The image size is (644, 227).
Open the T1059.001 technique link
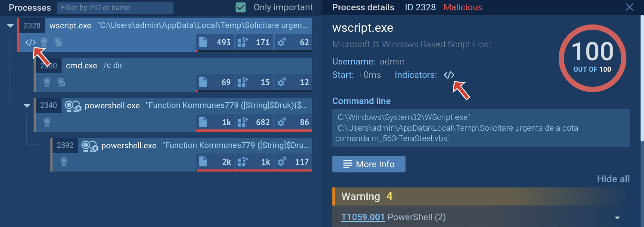[363, 217]
